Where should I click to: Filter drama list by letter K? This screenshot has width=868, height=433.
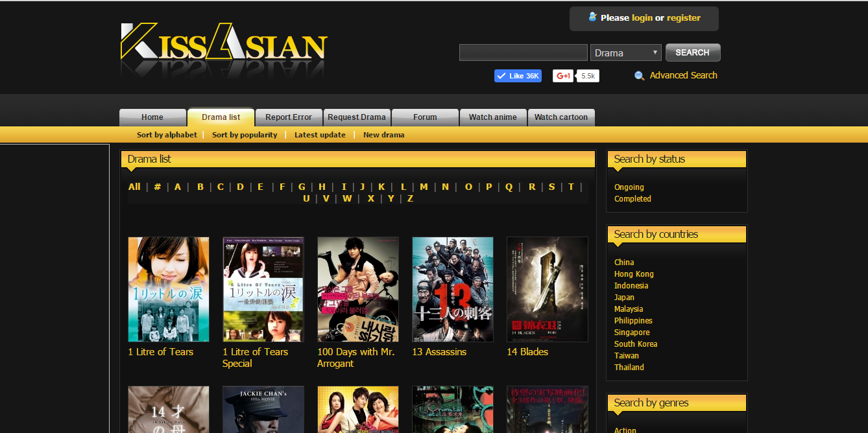point(381,187)
